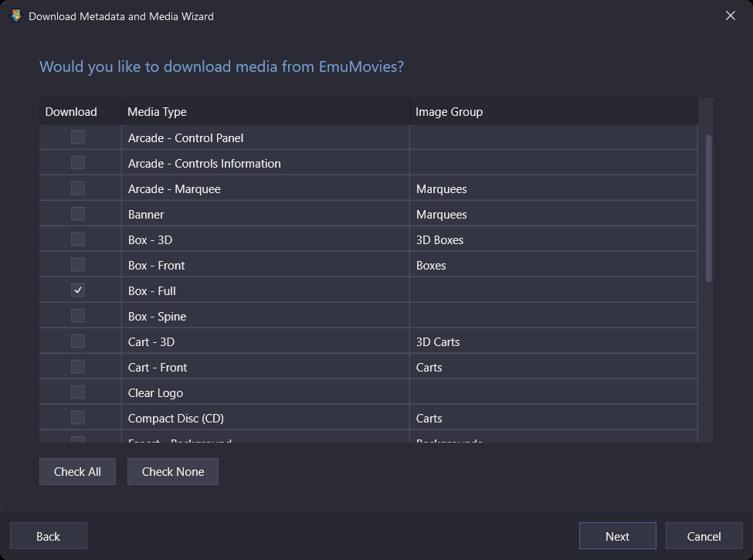
Task: Check the Cart - Front download box
Action: [x=78, y=366]
